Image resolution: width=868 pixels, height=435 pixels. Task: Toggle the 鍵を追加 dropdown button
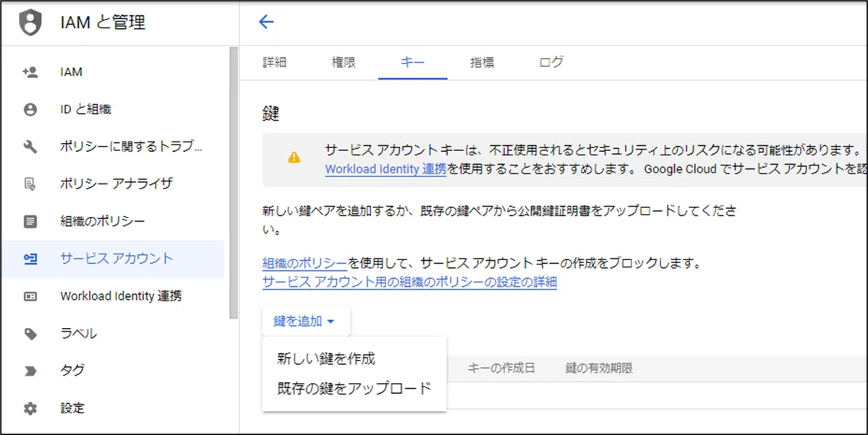[306, 322]
